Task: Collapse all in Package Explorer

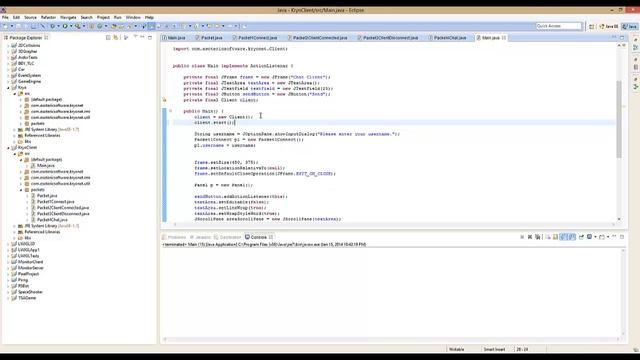Action: coord(108,38)
